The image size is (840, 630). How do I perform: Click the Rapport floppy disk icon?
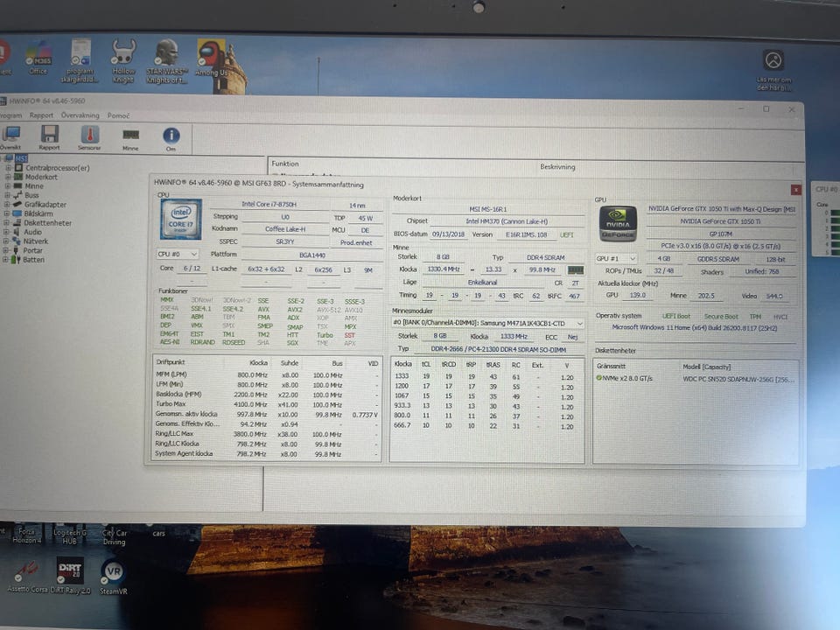(x=50, y=135)
